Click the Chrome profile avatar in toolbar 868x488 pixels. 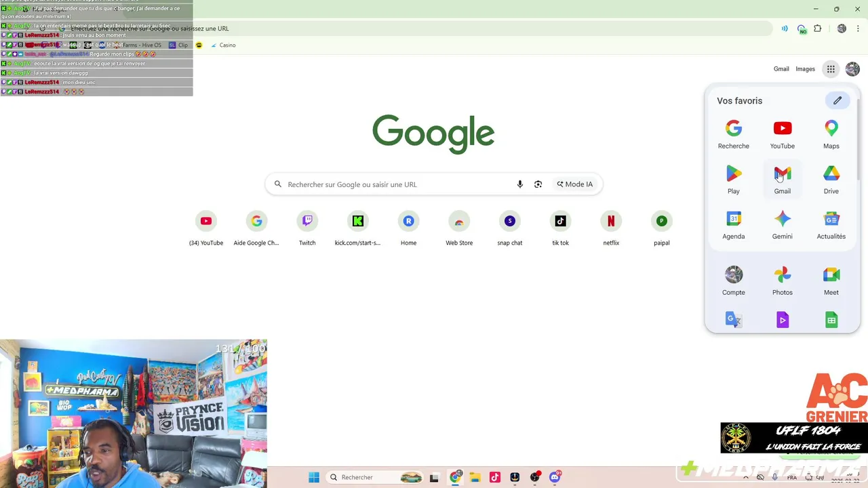pos(842,28)
